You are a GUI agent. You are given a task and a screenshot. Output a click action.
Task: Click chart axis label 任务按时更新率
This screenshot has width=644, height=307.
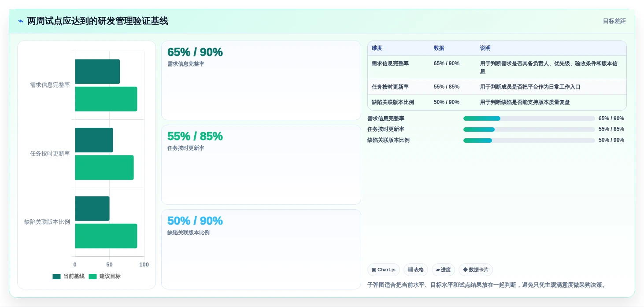50,154
